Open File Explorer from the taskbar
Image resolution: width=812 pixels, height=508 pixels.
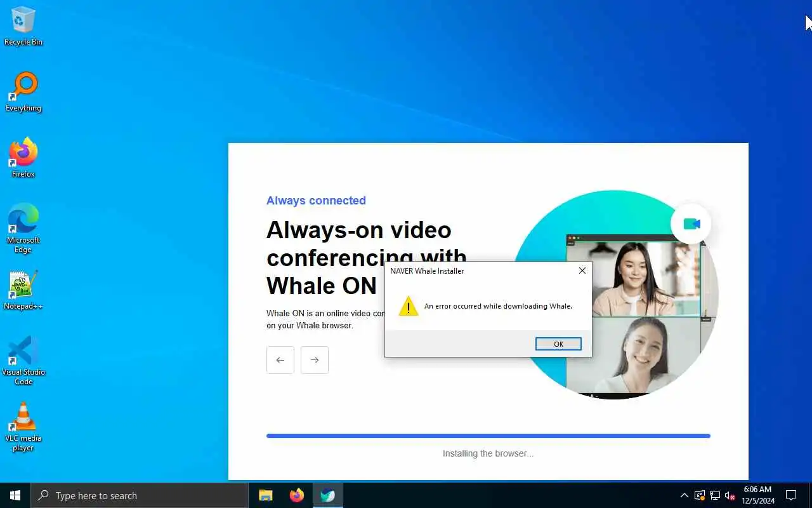(265, 495)
